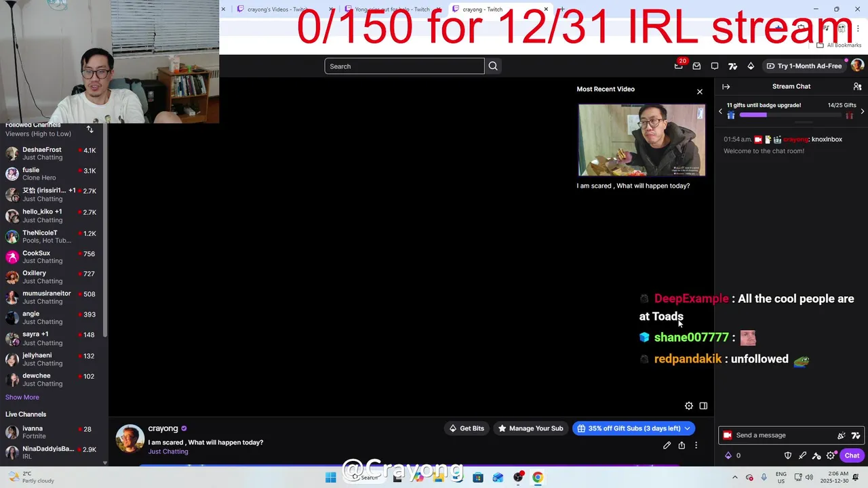This screenshot has width=868, height=488.
Task: Open player settings gear icon
Action: click(x=689, y=406)
